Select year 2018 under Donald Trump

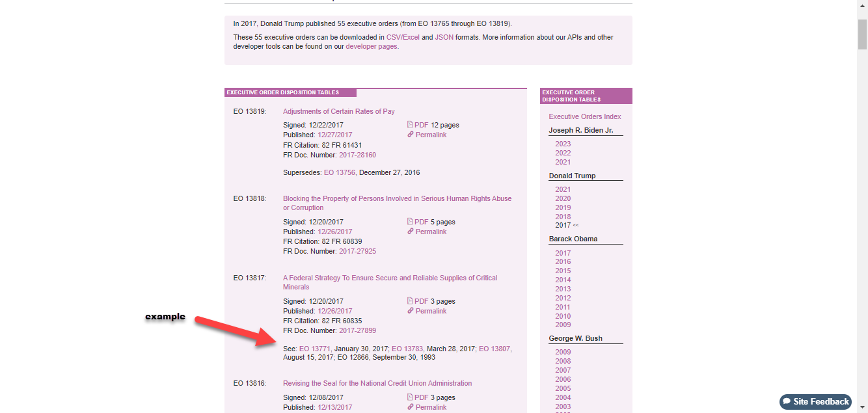coord(563,217)
